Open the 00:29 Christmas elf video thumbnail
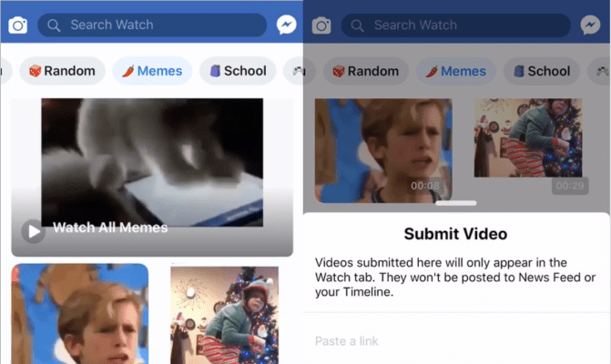The width and height of the screenshot is (611, 364). 528,137
